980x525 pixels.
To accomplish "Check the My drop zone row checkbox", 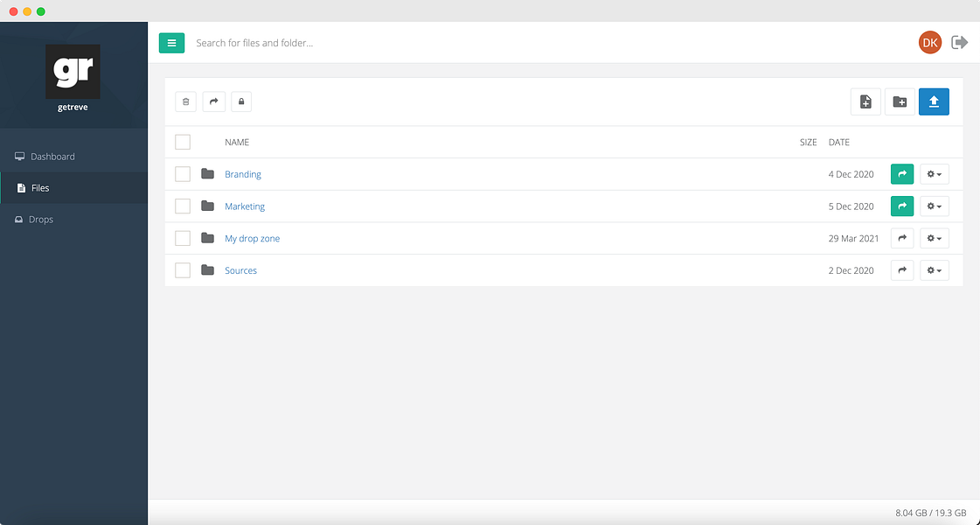I will click(x=183, y=238).
